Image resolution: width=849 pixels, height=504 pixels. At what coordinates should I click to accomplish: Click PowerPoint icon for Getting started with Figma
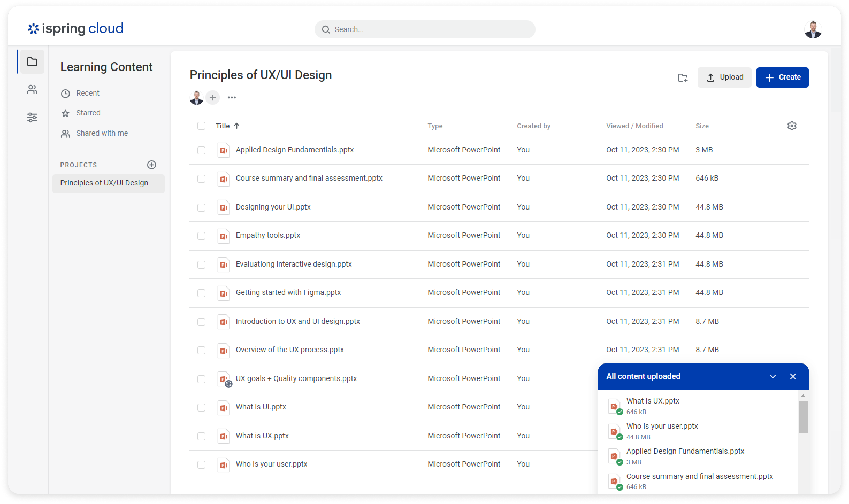click(223, 293)
